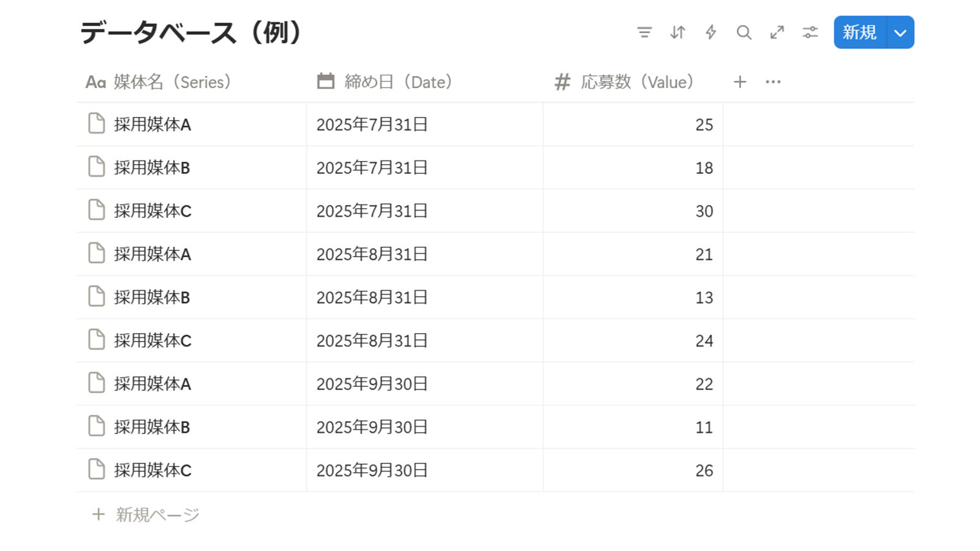Click the search magnifier icon
This screenshot has height=551, width=980.
point(744,32)
